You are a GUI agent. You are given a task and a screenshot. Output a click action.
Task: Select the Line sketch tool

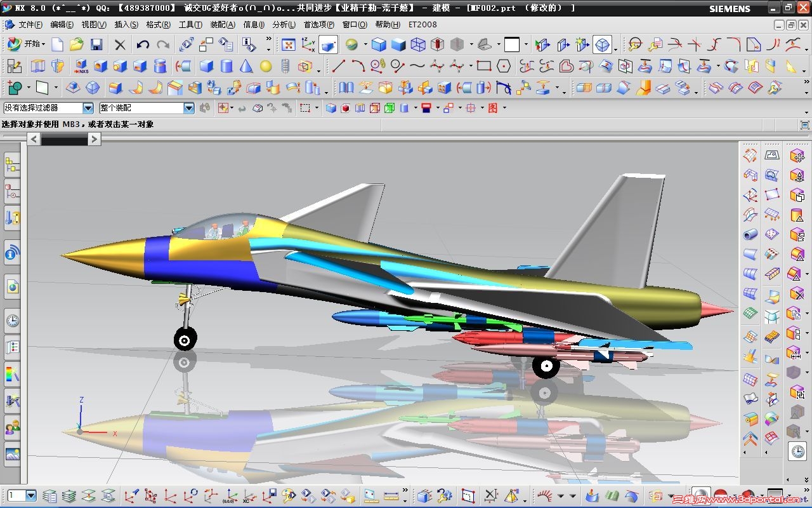point(339,66)
